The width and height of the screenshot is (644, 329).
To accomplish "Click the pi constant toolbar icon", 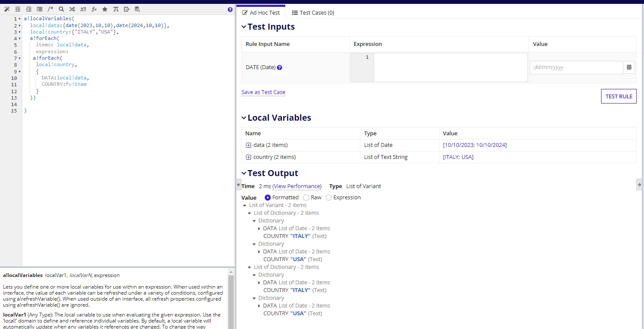I will [116, 9].
